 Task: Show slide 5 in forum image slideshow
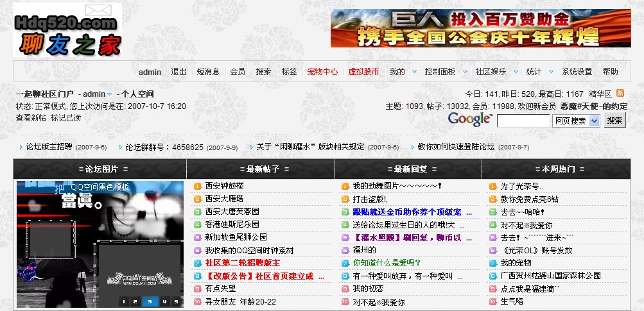(176, 302)
